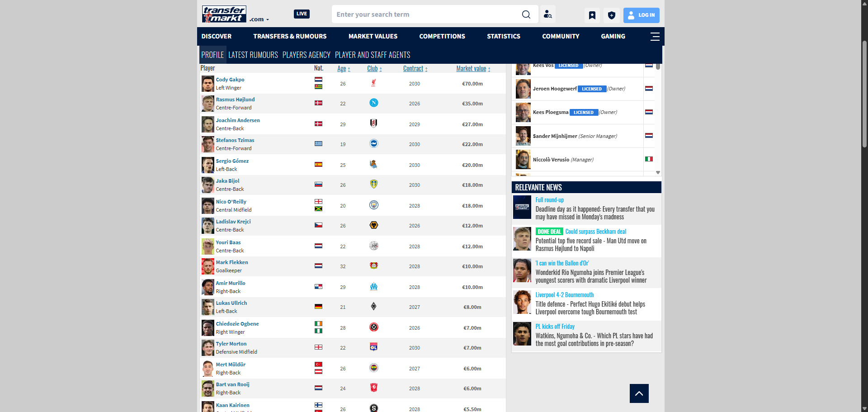
Task: Click Fenerbahçe crest in Müldür row
Action: coord(373,368)
